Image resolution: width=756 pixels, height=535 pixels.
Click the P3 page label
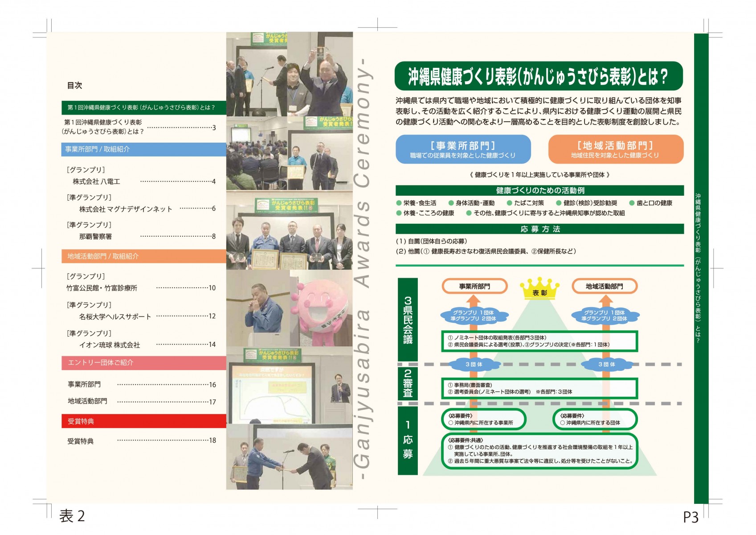691,517
